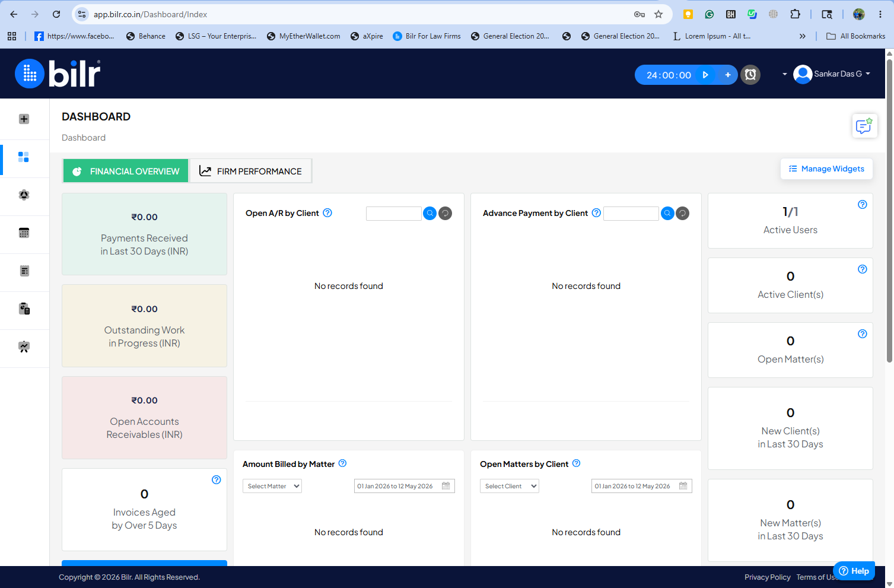The height and width of the screenshot is (588, 894).
Task: Click Advance Payment by Client search field
Action: (x=631, y=214)
